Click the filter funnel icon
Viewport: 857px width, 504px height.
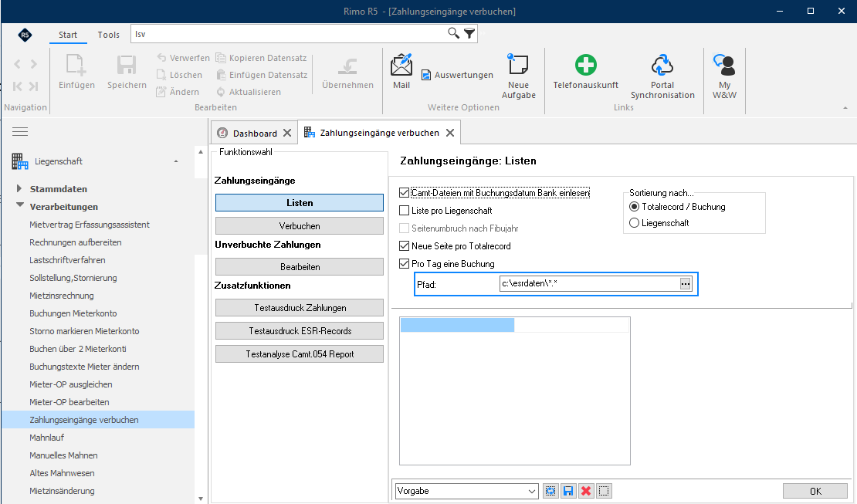pos(469,34)
